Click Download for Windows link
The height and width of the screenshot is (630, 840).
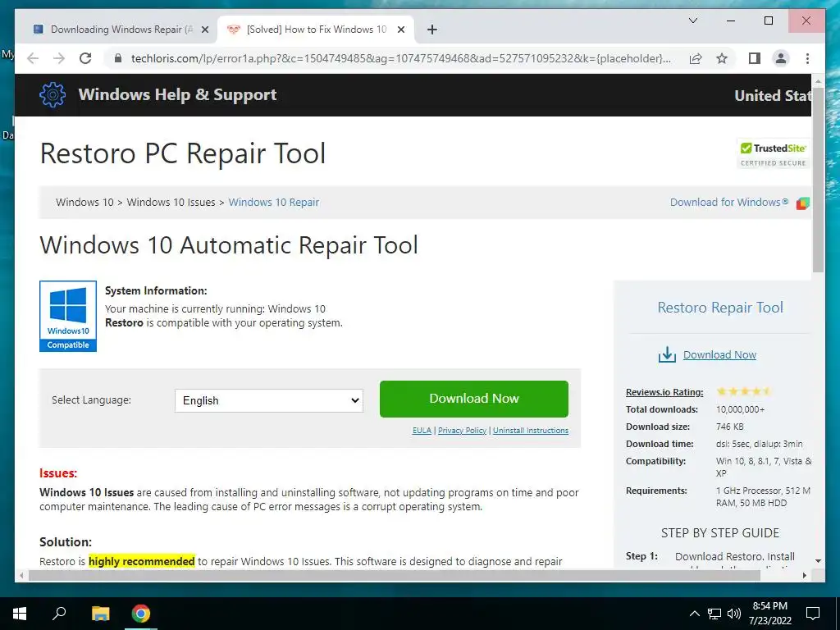click(729, 202)
